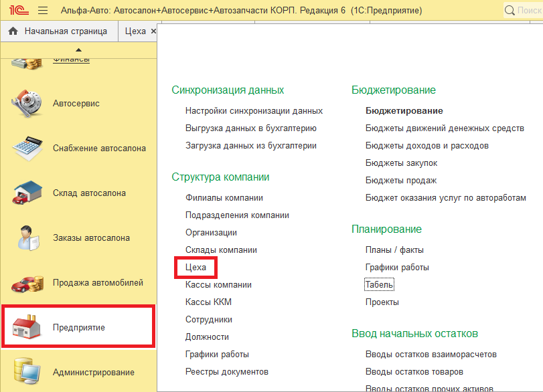Click the search magnifier icon
The image size is (543, 392).
[510, 11]
